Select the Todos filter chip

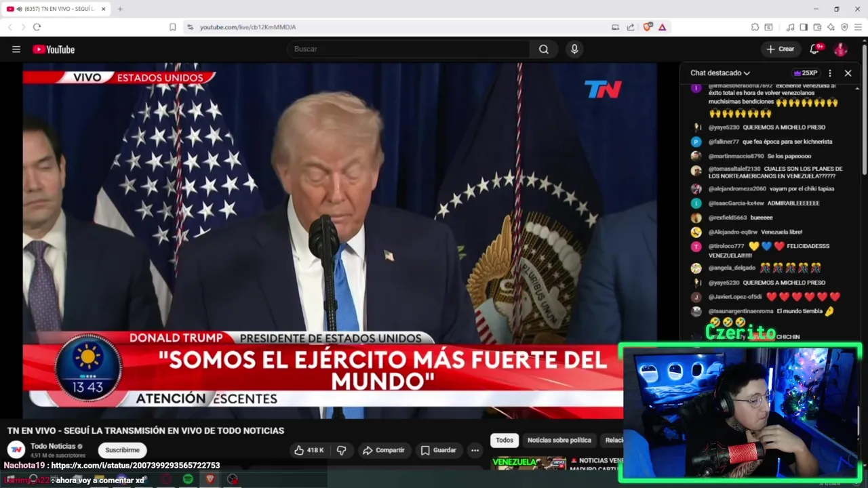[505, 441]
